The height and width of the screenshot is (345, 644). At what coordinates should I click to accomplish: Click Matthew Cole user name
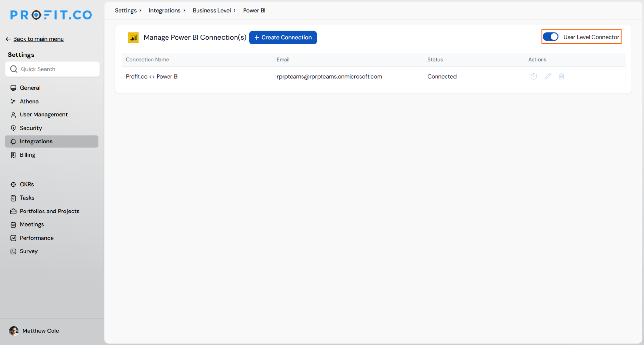pyautogui.click(x=41, y=331)
